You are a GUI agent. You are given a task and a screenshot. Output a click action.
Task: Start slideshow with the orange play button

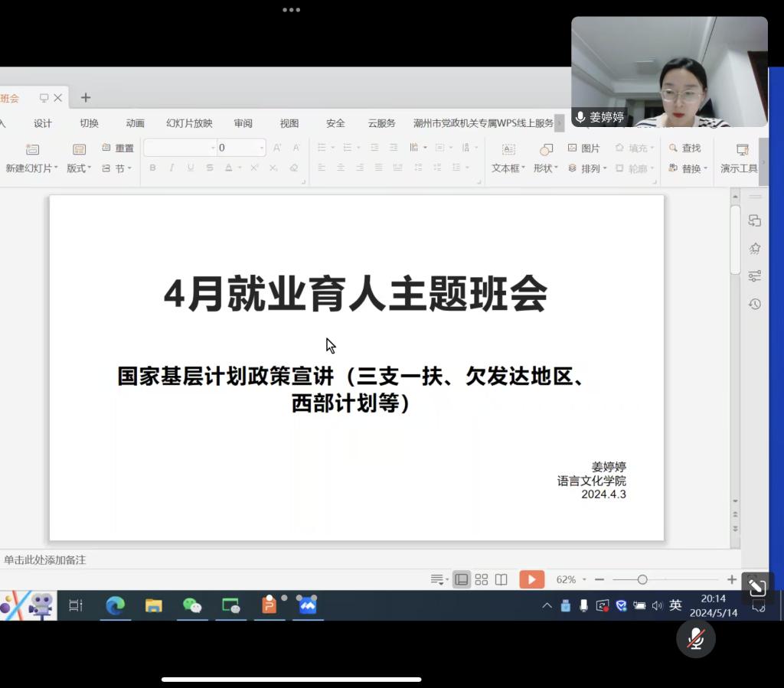pyautogui.click(x=531, y=579)
